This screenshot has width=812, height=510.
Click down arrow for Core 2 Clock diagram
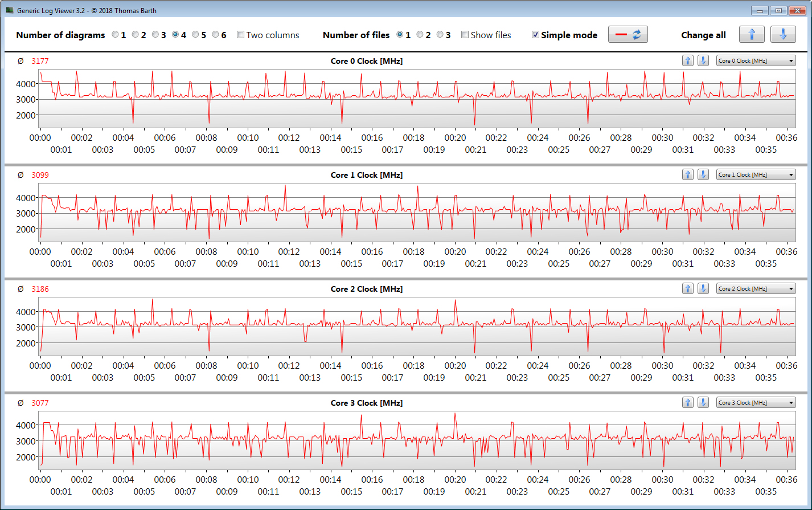[703, 289]
